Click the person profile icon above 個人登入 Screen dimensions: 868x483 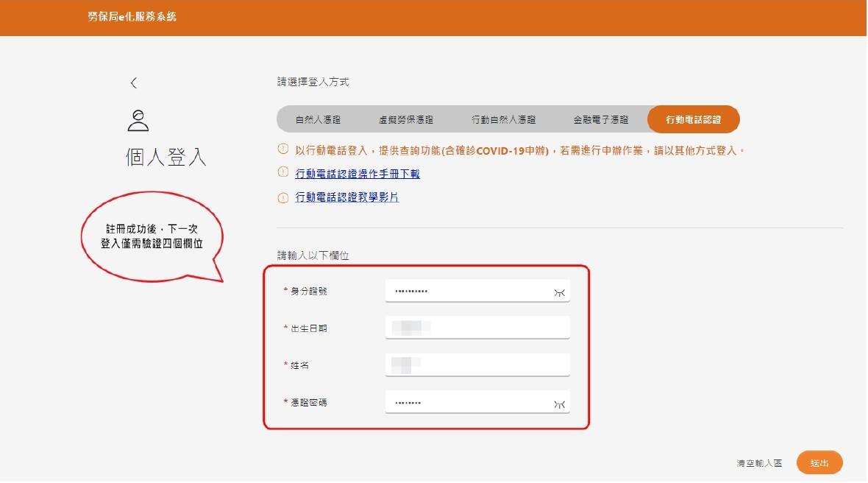(138, 120)
